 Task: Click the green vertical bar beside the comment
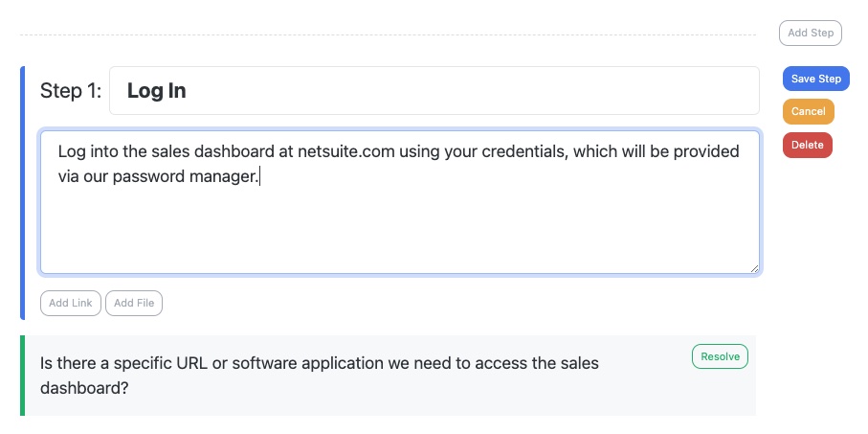point(22,376)
